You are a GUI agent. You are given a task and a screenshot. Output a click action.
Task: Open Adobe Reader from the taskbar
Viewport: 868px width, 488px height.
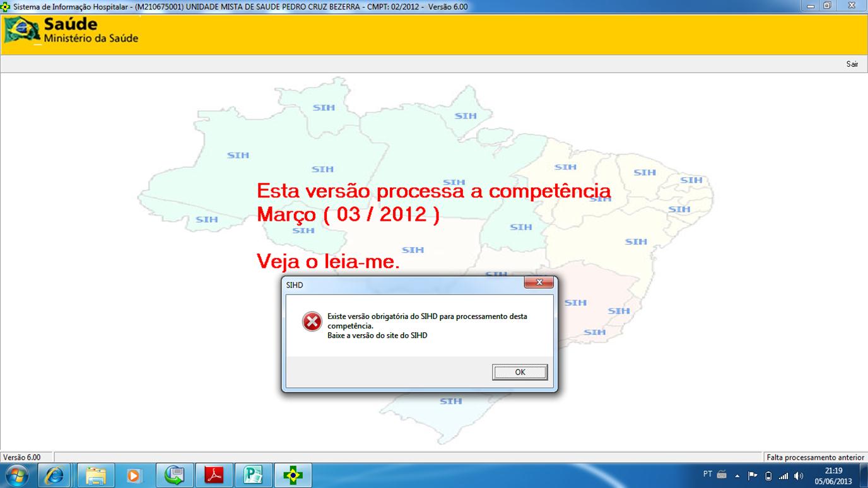(x=214, y=475)
